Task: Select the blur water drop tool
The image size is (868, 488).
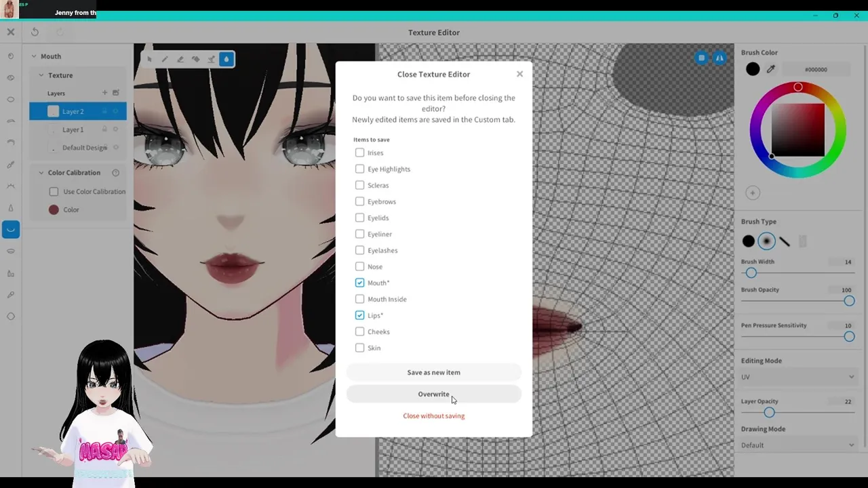Action: point(226,59)
